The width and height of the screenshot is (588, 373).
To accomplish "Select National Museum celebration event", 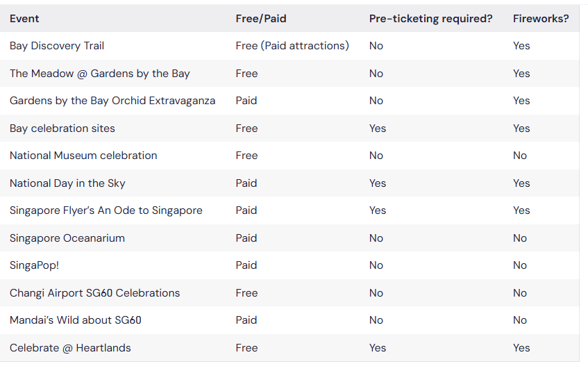I will 83,156.
